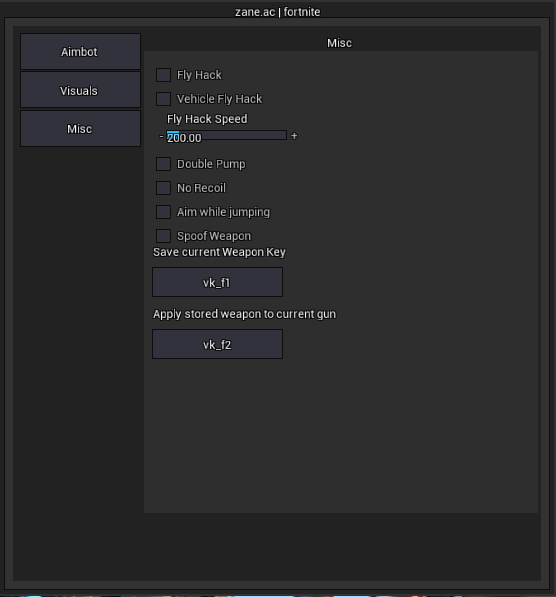Screen dimensions: 556x597
Task: Click the Fly Hack Speed label
Action: tap(207, 119)
